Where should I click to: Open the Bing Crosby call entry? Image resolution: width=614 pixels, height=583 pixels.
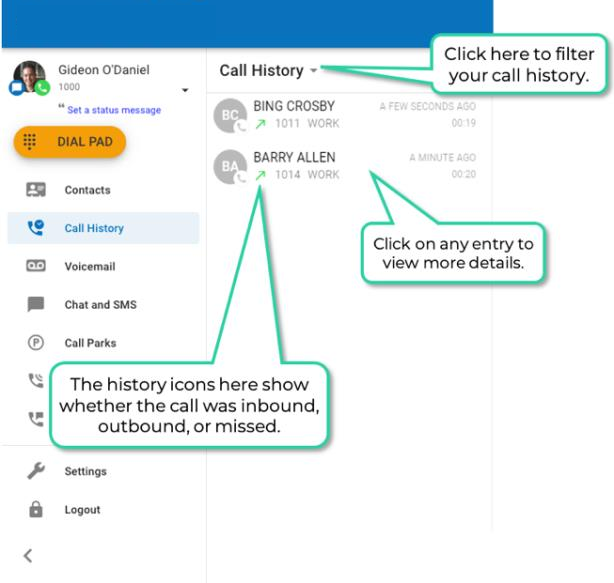[348, 115]
